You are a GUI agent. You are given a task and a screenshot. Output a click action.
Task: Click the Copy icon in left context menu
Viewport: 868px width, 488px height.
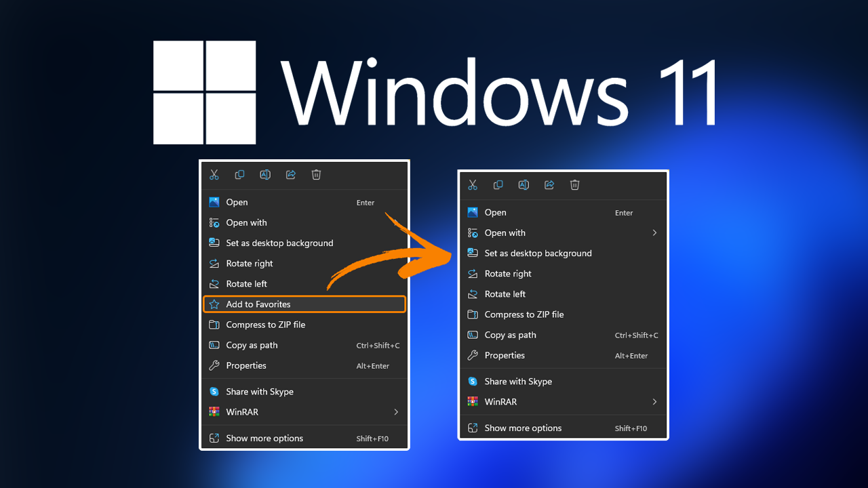(239, 175)
